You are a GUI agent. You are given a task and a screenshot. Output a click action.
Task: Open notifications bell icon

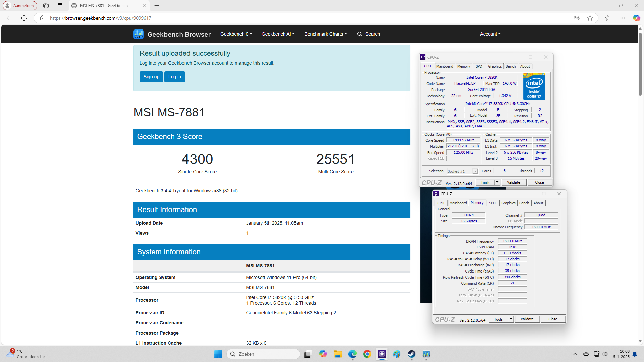pyautogui.click(x=635, y=354)
